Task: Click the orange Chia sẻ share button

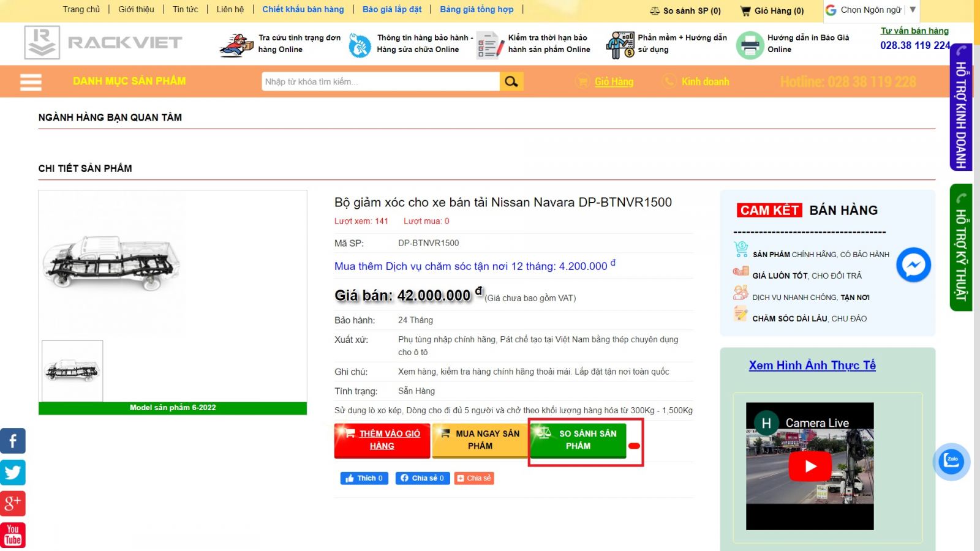Action: coord(474,478)
